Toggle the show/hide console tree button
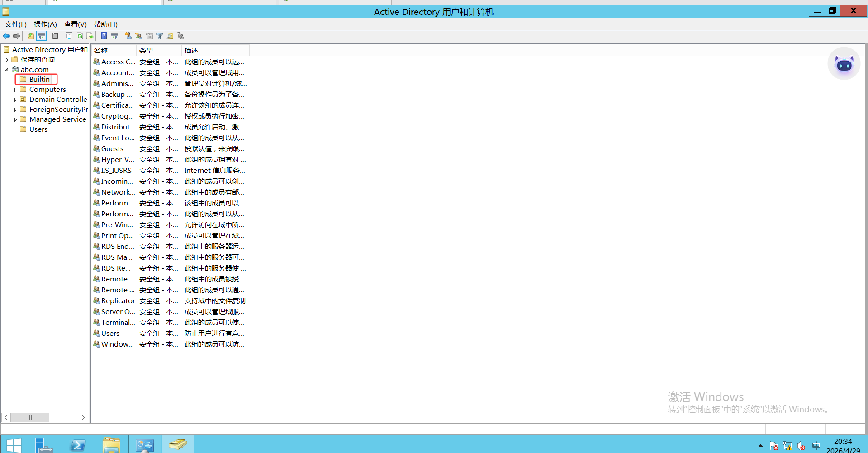 (42, 36)
